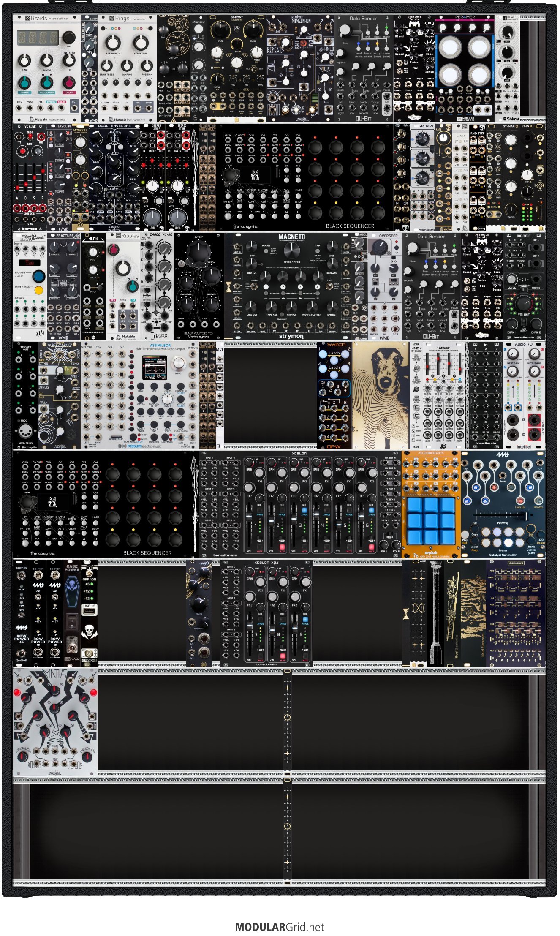This screenshot has height=936, width=560.
Task: Select the Maths module
Action: (x=55, y=722)
